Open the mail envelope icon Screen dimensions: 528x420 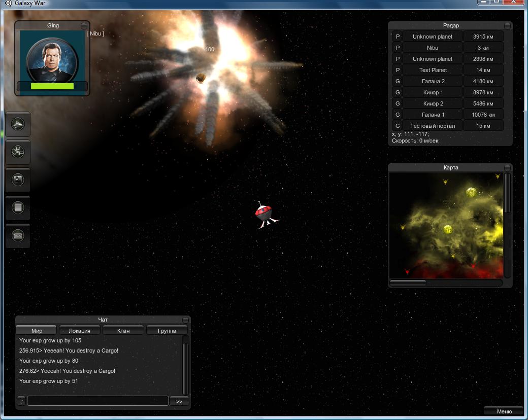[18, 235]
